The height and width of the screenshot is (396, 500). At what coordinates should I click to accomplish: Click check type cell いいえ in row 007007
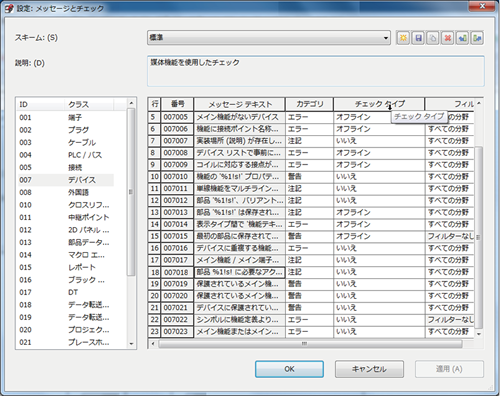(379, 141)
